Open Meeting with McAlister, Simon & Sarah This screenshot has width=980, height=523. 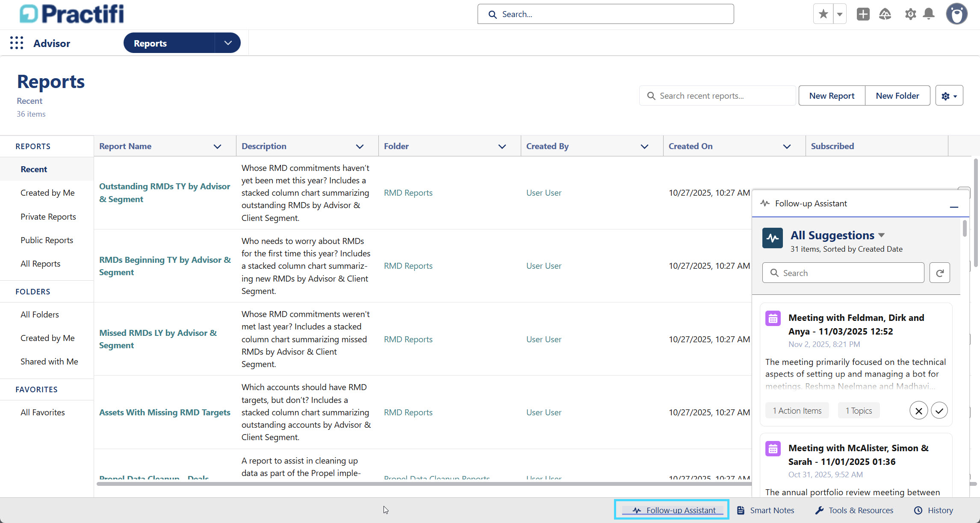point(858,455)
